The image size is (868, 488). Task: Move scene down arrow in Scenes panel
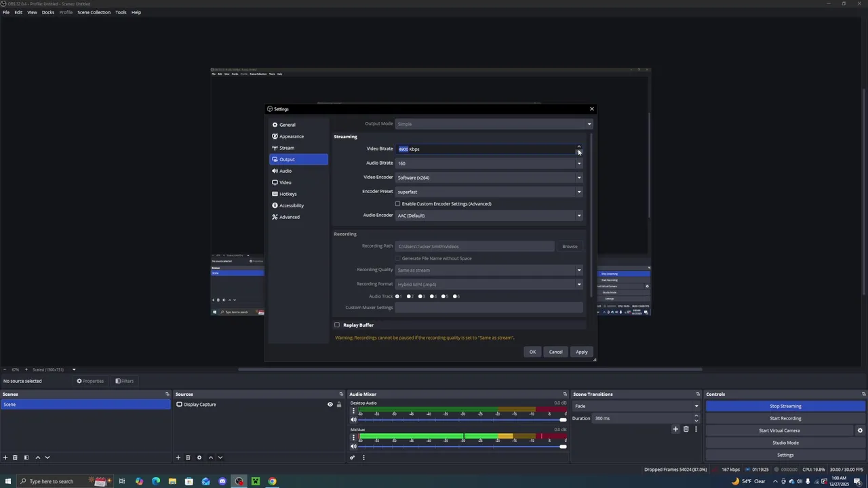[x=47, y=457]
